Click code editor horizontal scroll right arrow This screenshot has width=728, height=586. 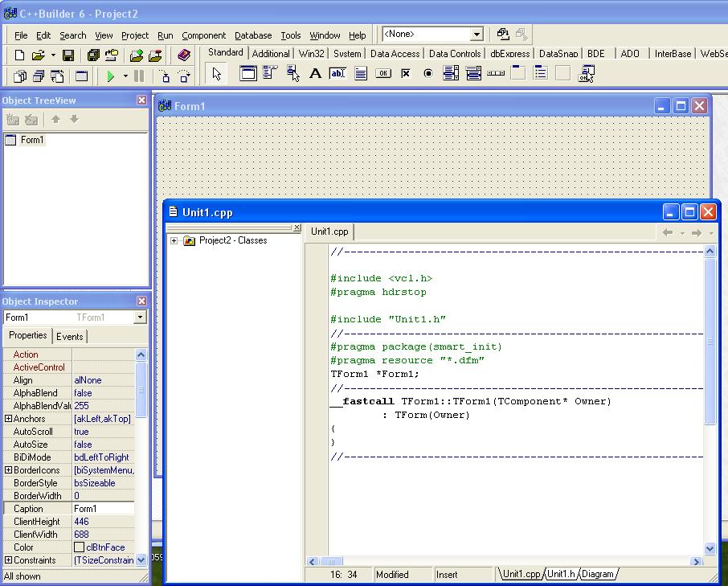696,561
